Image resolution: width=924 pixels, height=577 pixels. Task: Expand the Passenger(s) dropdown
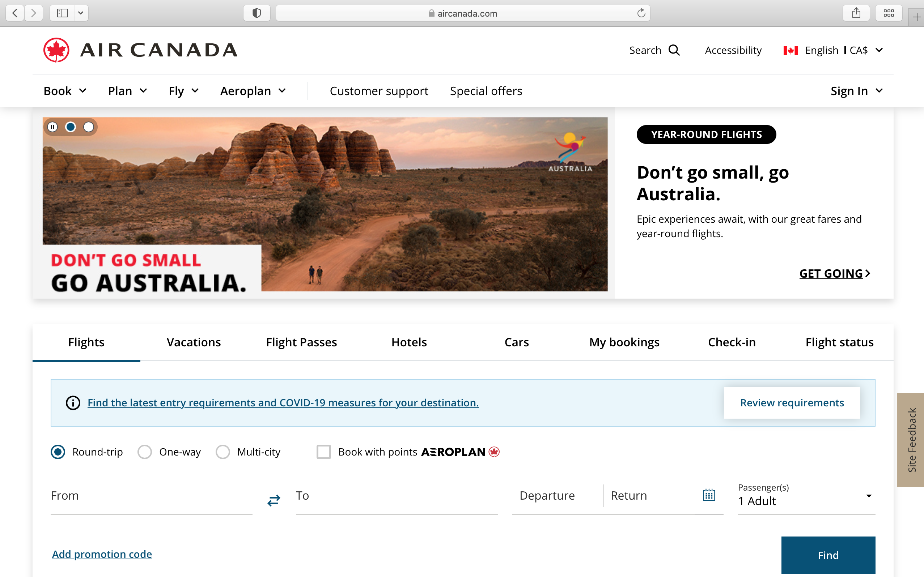pos(806,496)
